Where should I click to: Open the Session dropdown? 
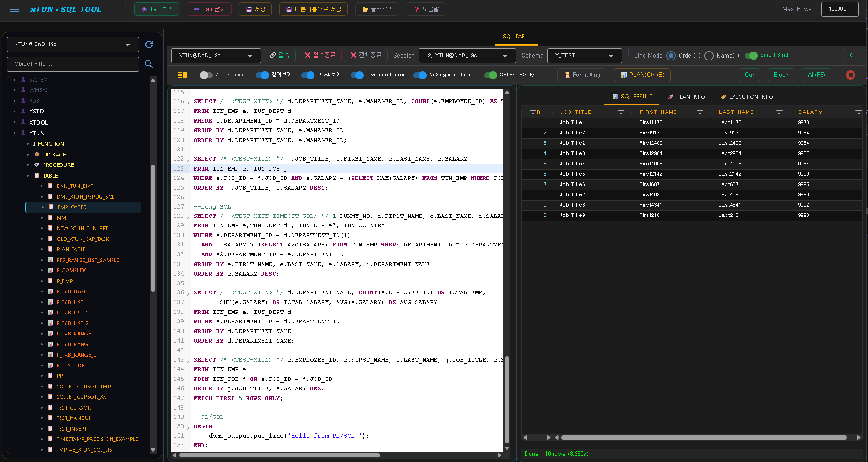[x=467, y=55]
